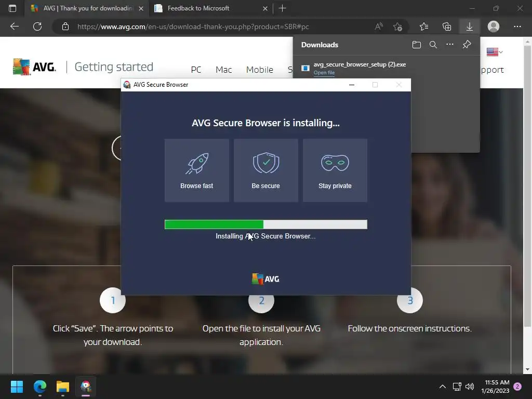Image resolution: width=532 pixels, height=399 pixels.
Task: Switch to Feedback to Microsoft tab
Action: (210, 8)
